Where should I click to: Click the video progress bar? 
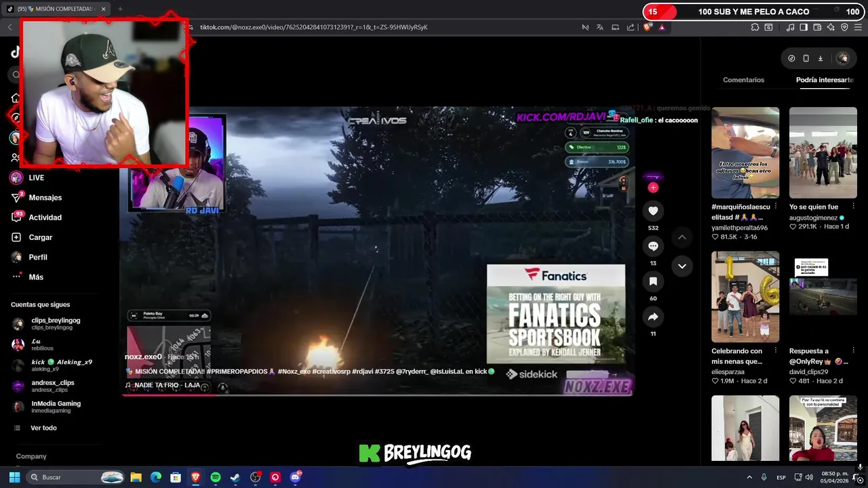[377, 394]
